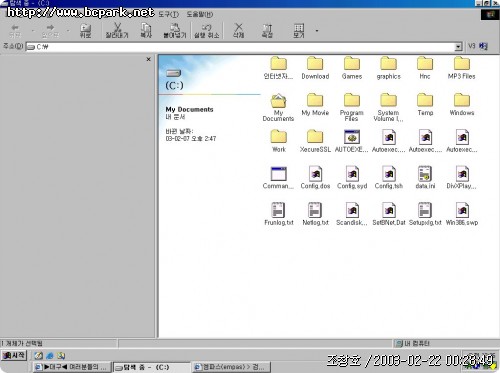Launch Internet Explorer from quick launch
The image size is (500, 373).
pyautogui.click(x=50, y=356)
